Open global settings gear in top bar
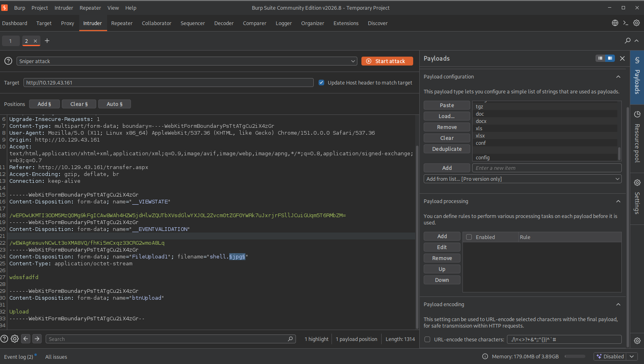Viewport: 644px width, 364px height. 636,23
